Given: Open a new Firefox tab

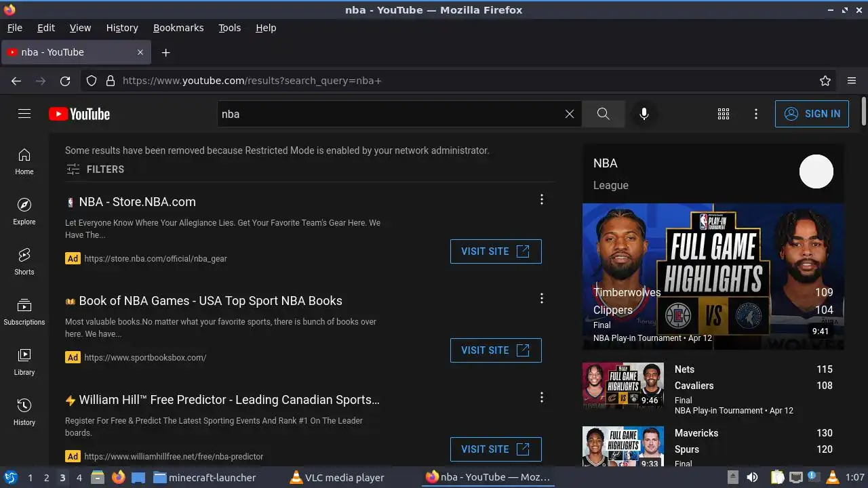Looking at the screenshot, I should tap(165, 52).
